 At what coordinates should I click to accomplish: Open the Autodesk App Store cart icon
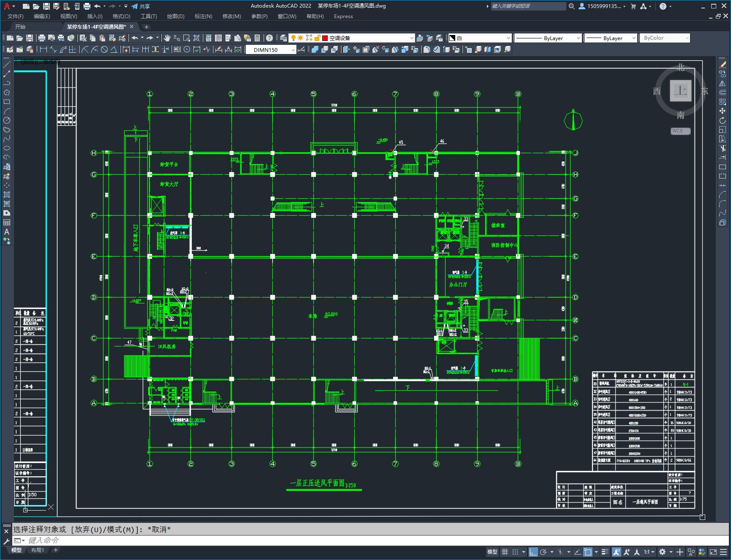[x=633, y=6]
